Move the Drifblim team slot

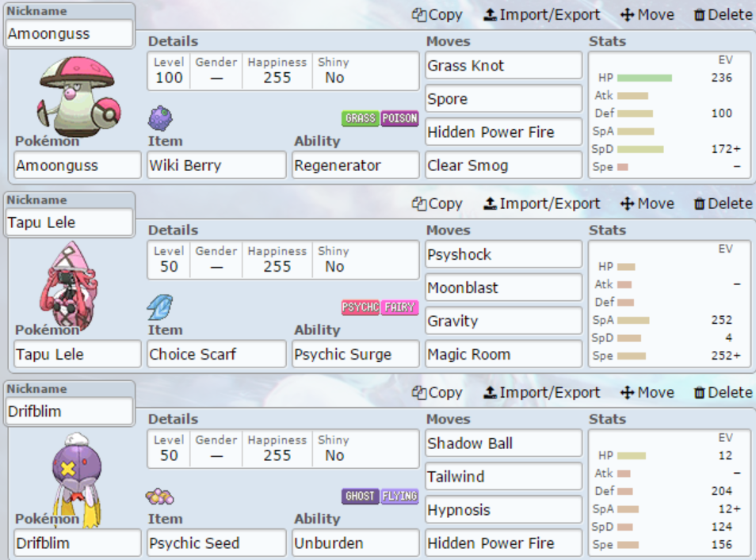tap(647, 393)
